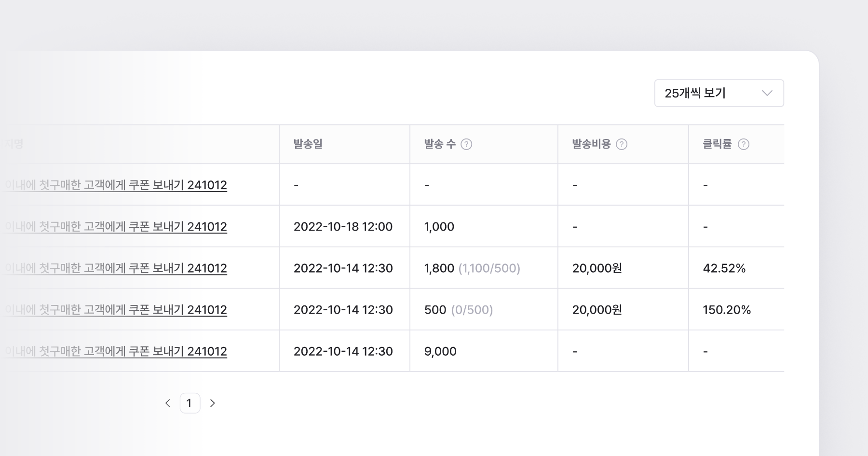Select page 1 in pagination
The image size is (868, 456).
pyautogui.click(x=190, y=403)
